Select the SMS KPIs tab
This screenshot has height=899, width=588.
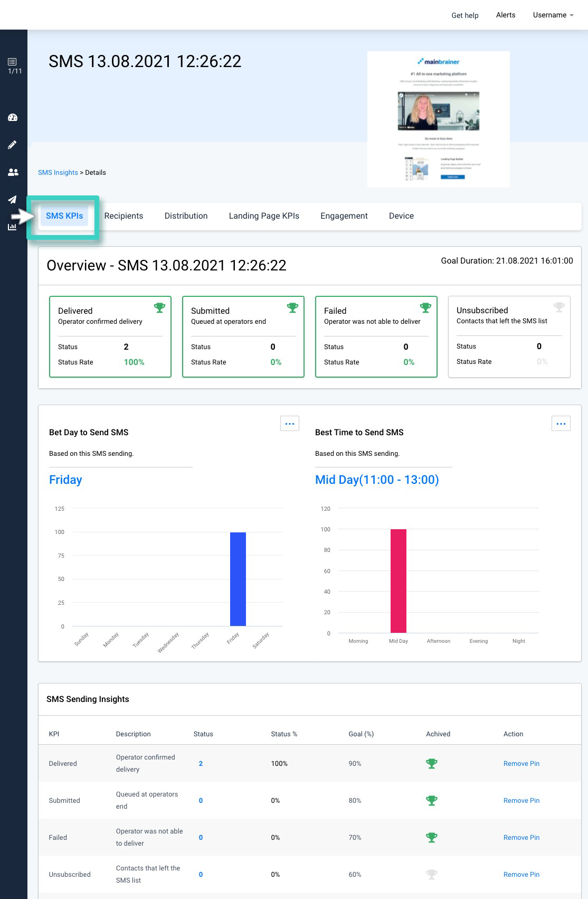point(64,216)
